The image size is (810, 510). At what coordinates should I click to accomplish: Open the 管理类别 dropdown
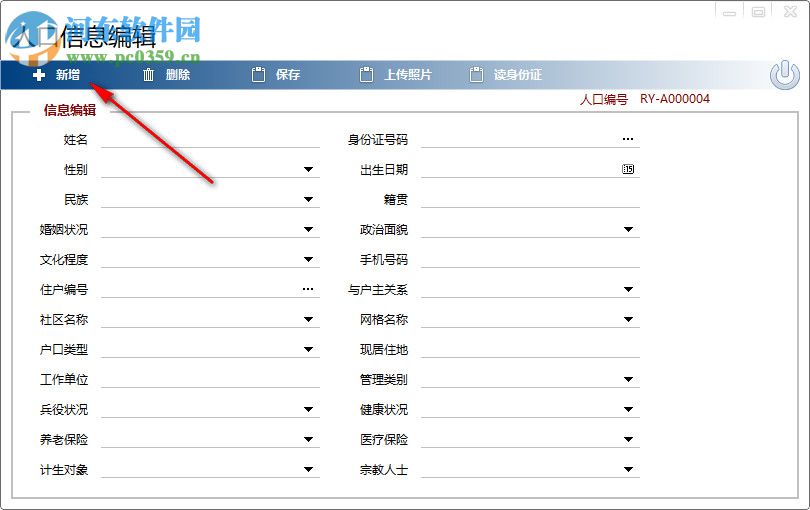point(628,379)
